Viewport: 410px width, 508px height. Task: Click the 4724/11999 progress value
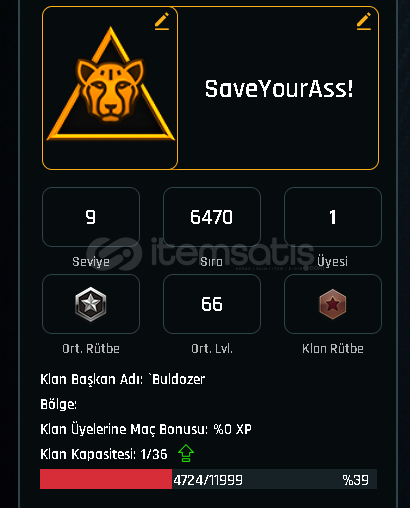coord(208,480)
